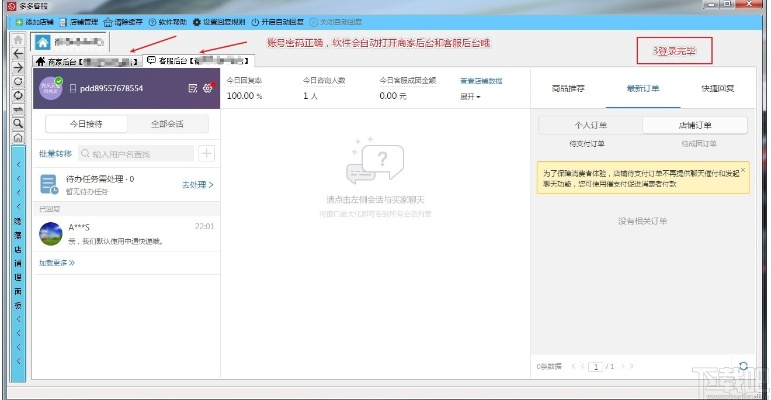Screen dimensions: 771x400
Task: Click the settings gear in the purple account header
Action: point(208,88)
